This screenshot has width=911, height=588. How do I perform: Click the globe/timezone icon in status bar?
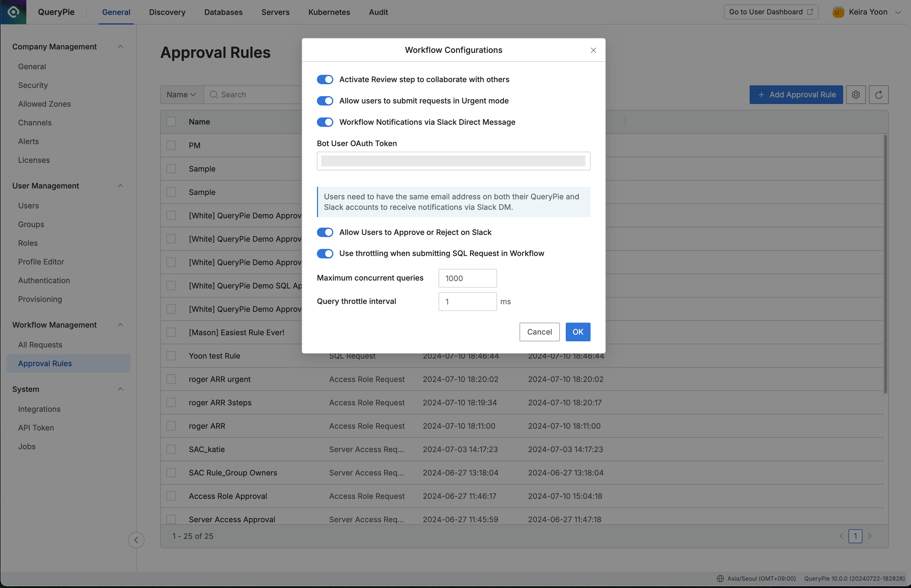721,577
